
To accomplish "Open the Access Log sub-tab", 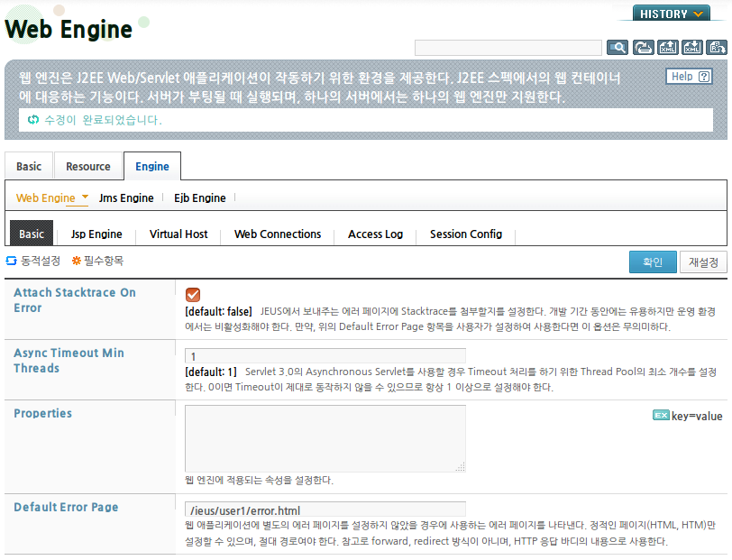I will (x=375, y=234).
